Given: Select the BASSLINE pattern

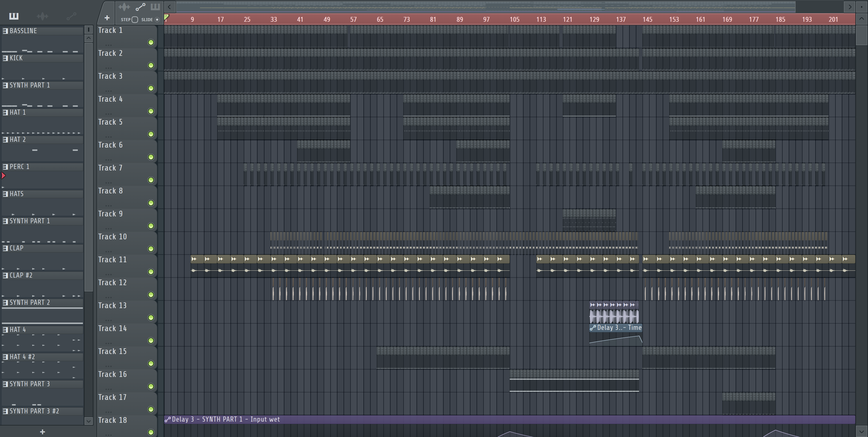Looking at the screenshot, I should [x=43, y=31].
